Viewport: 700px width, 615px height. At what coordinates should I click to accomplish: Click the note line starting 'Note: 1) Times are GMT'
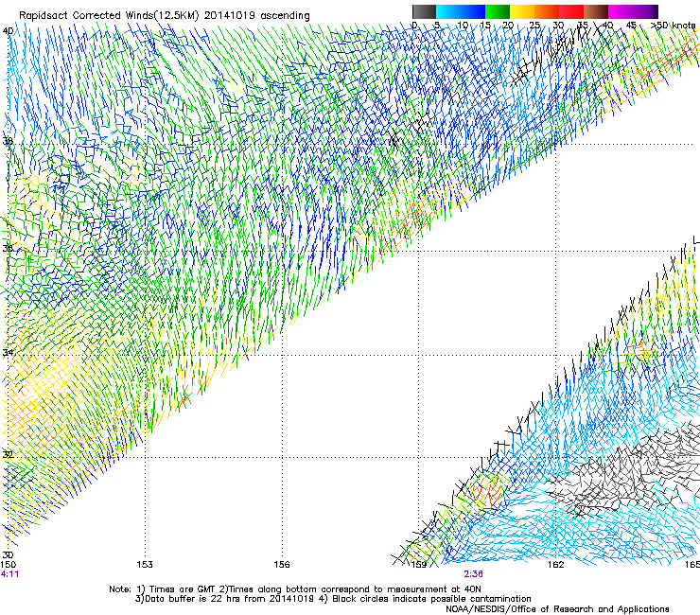coord(295,589)
